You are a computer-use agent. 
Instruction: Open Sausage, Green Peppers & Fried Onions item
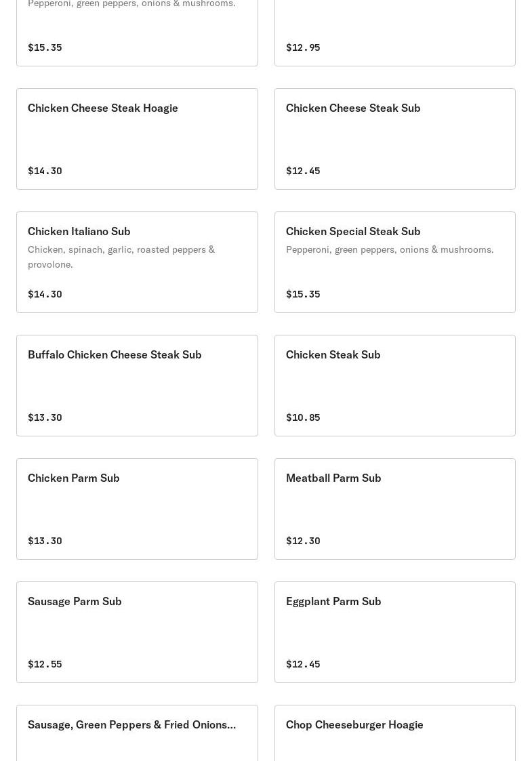pyautogui.click(x=137, y=733)
